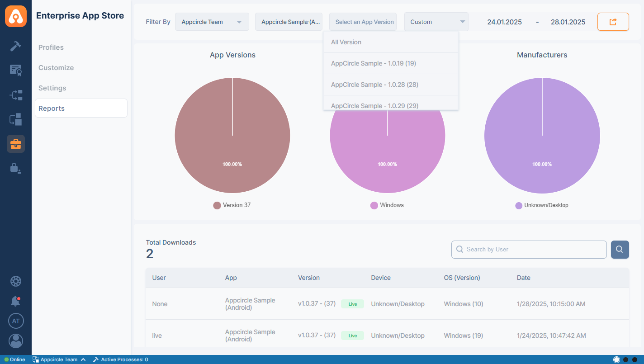The height and width of the screenshot is (364, 644).
Task: Toggle the Version 37 legend swatch
Action: click(217, 205)
